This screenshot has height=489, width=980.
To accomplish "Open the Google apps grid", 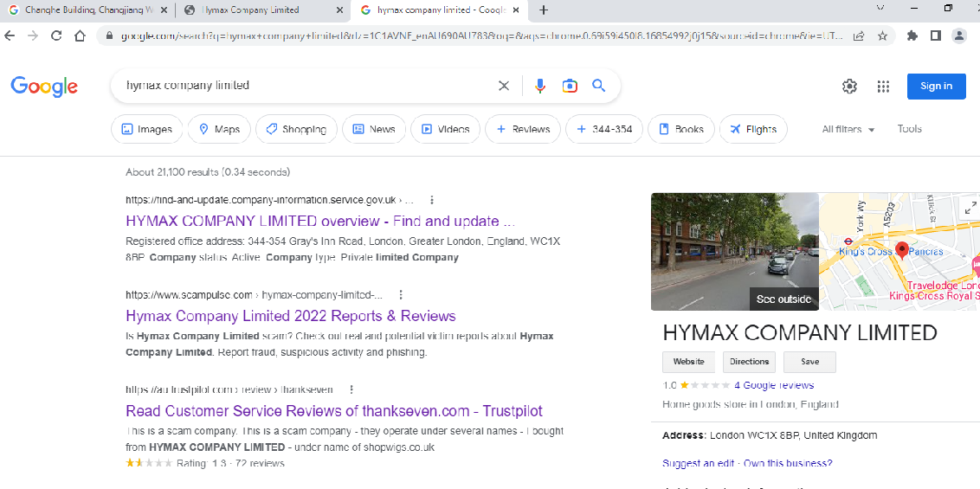I will (x=882, y=87).
